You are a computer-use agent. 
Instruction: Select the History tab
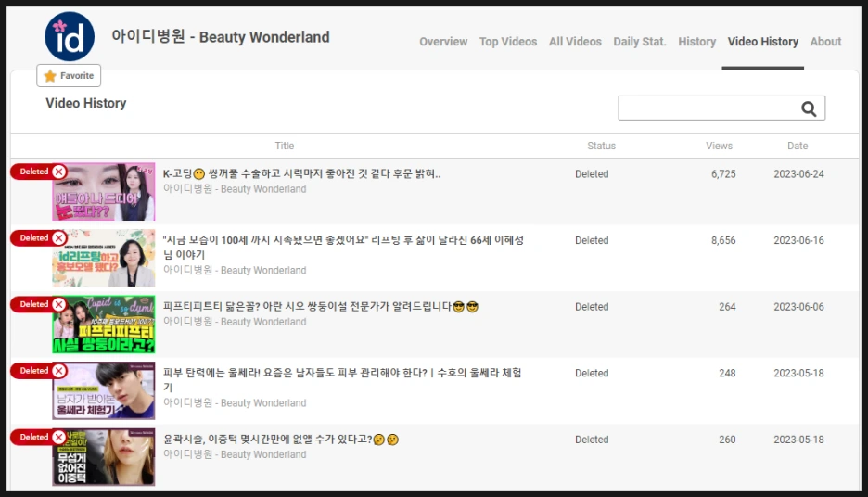[x=697, y=42]
